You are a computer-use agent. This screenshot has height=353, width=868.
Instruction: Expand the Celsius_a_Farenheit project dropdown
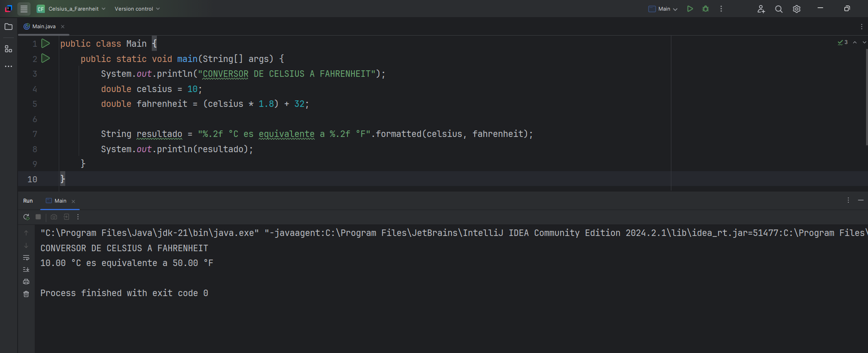[71, 9]
